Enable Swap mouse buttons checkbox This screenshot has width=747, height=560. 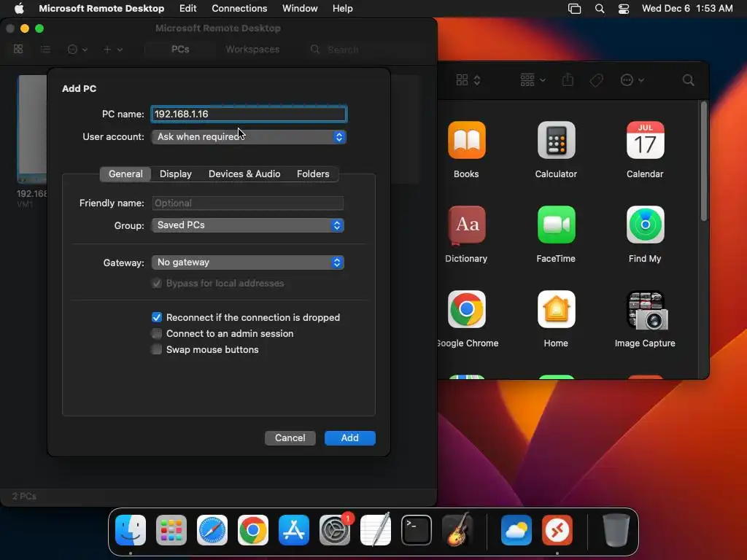[157, 349]
